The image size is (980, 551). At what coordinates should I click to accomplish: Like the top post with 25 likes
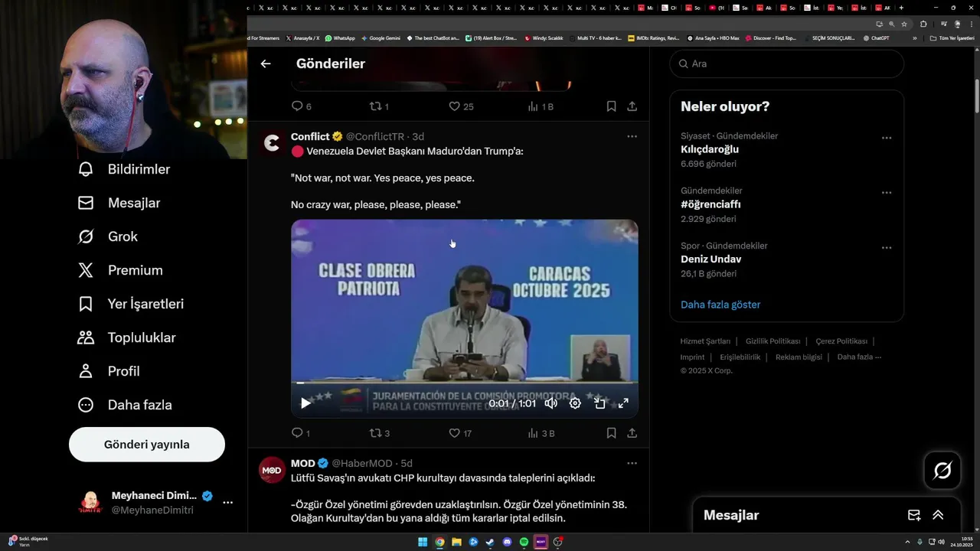pyautogui.click(x=461, y=106)
